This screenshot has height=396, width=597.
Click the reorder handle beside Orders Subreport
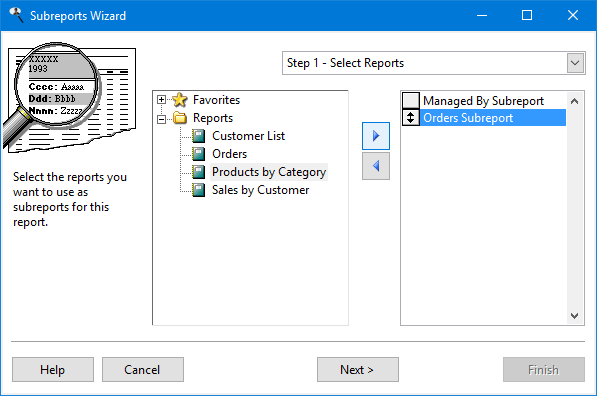tap(410, 118)
